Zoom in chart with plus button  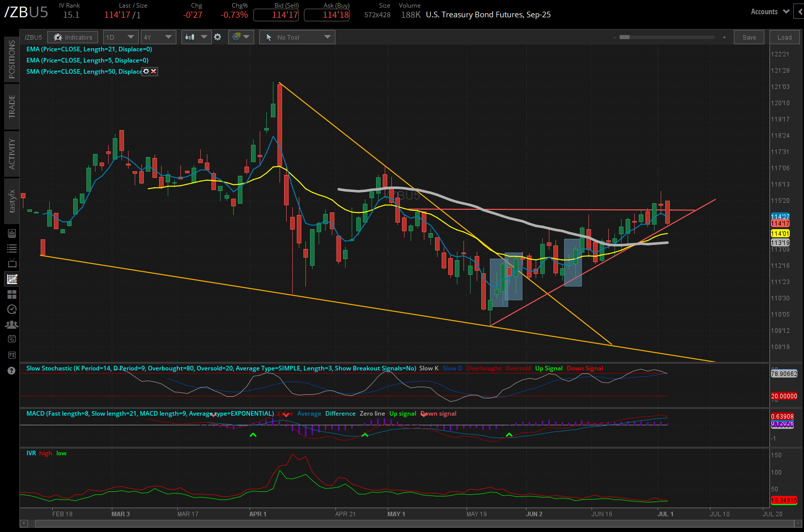[724, 38]
